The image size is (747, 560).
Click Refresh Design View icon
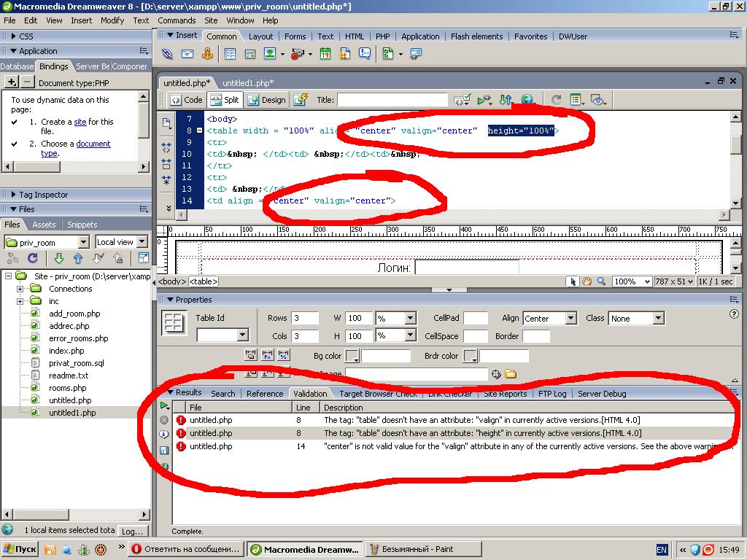555,99
